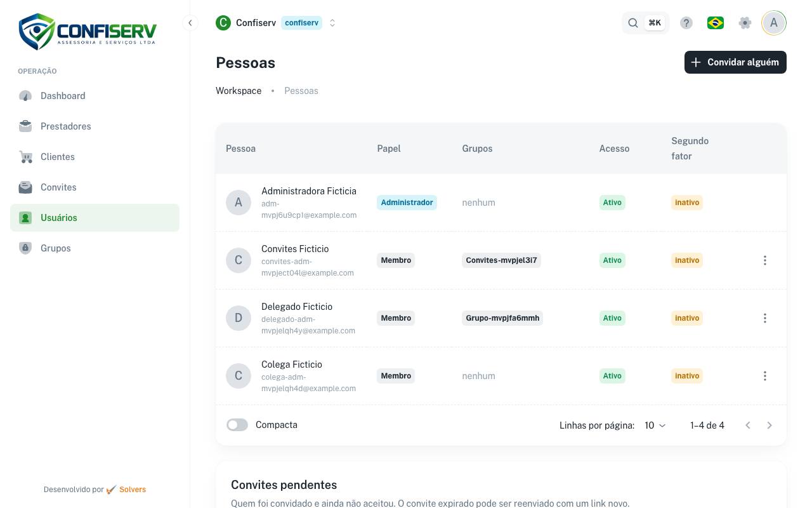Image resolution: width=812 pixels, height=508 pixels.
Task: Click the Usuários person icon
Action: 25,218
